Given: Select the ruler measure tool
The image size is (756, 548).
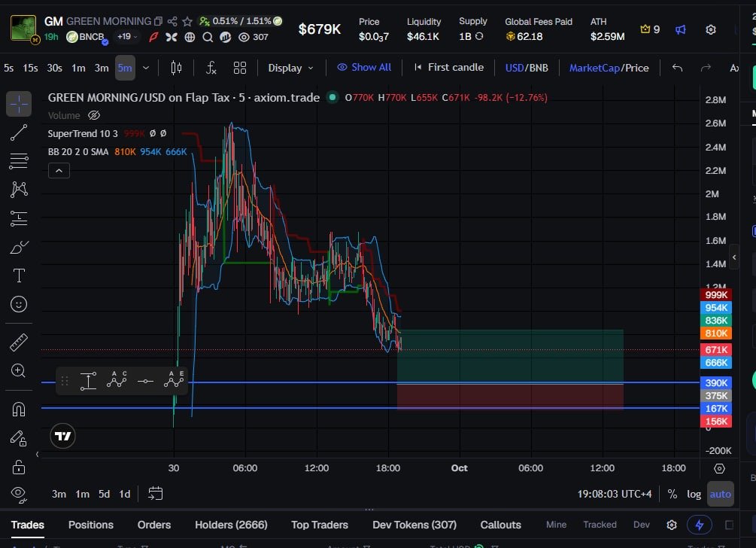Looking at the screenshot, I should click(19, 342).
